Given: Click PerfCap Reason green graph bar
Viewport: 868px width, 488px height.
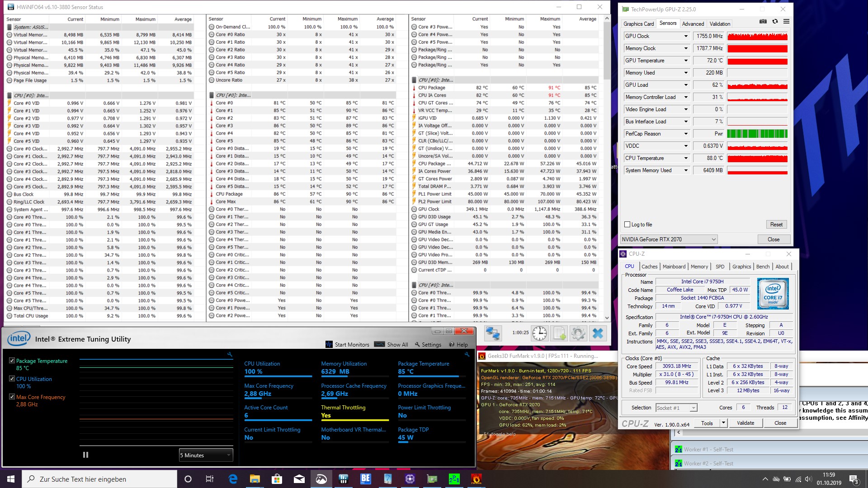Looking at the screenshot, I should (757, 134).
